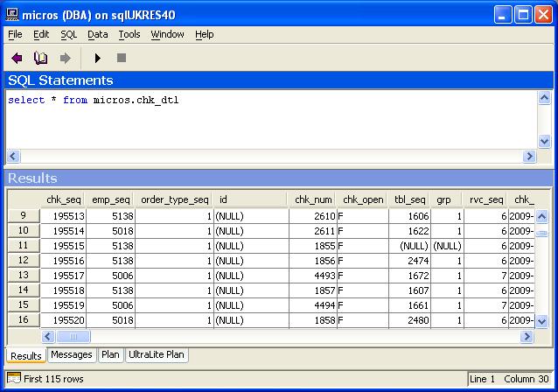Click down arrow of Results grid vertical scrollbar

click(541, 321)
